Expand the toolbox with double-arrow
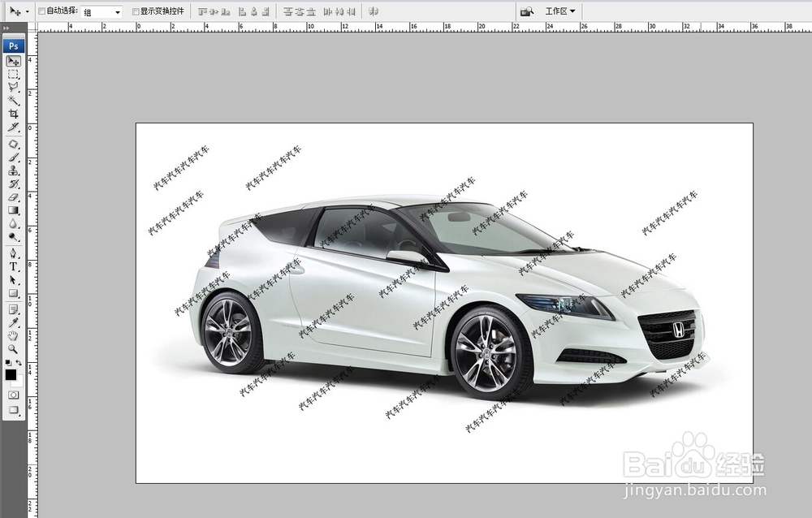The height and width of the screenshot is (518, 812). coord(6,28)
